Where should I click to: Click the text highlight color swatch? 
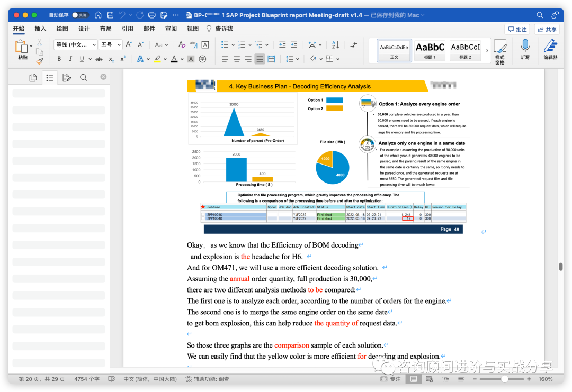tap(157, 59)
